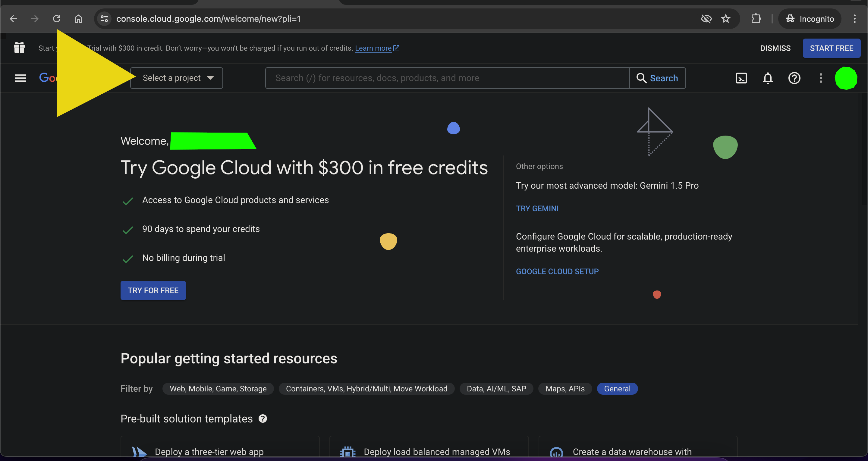Click the Search button with magnifier
Image resolution: width=868 pixels, height=461 pixels.
(x=657, y=78)
